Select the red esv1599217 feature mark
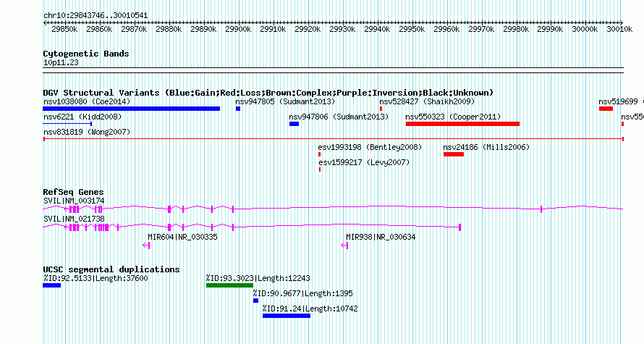The height and width of the screenshot is (344, 644). [x=320, y=169]
